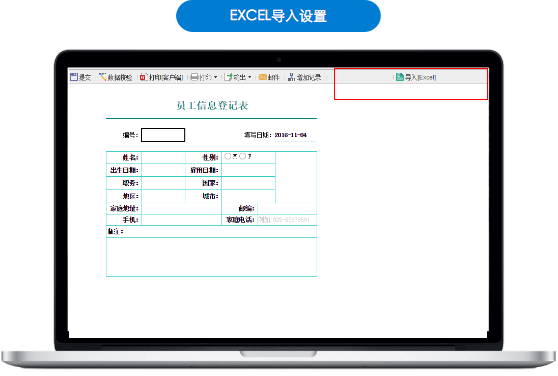Viewport: 558px width, 376px height.
Task: Click the large 备注 remarks text area
Action: click(x=211, y=256)
